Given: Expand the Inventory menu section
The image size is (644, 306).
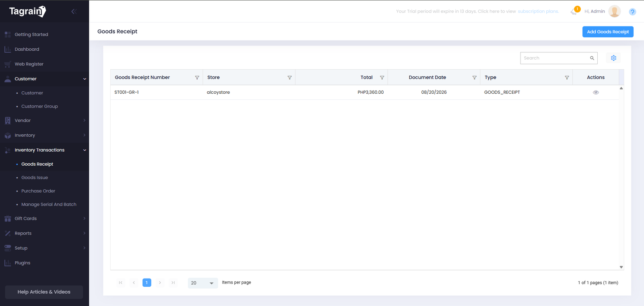Looking at the screenshot, I should click(x=44, y=136).
